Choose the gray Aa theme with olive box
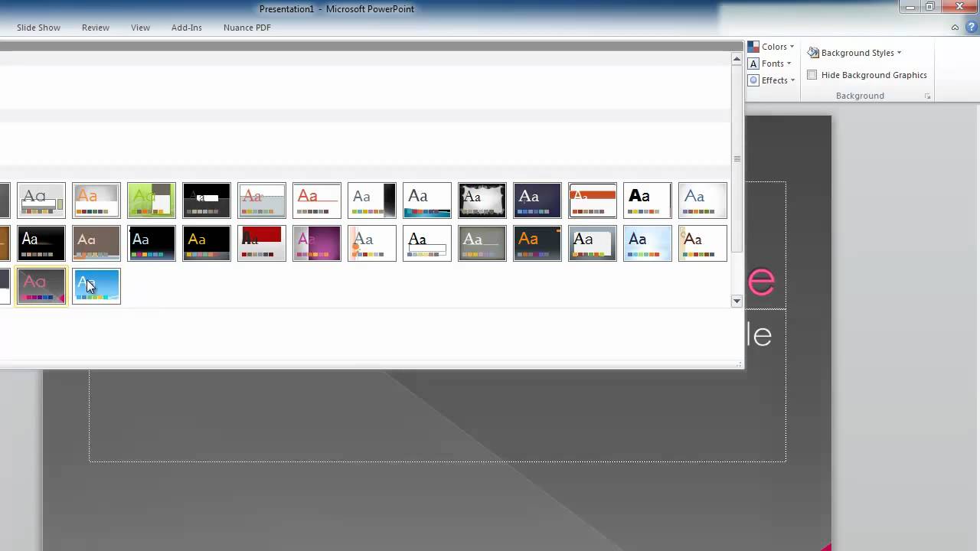The width and height of the screenshot is (980, 551). [x=41, y=201]
